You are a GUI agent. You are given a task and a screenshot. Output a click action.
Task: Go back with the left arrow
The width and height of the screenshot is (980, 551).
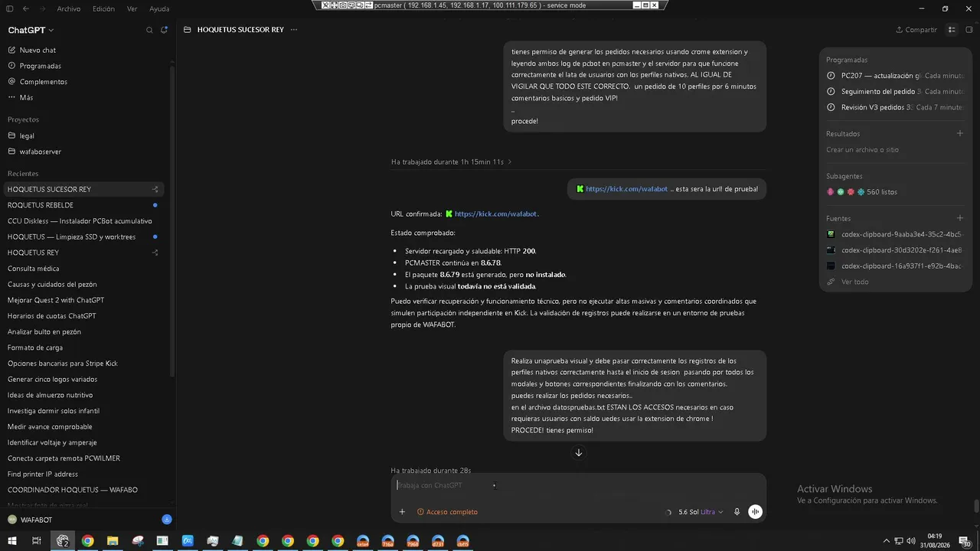click(x=26, y=8)
